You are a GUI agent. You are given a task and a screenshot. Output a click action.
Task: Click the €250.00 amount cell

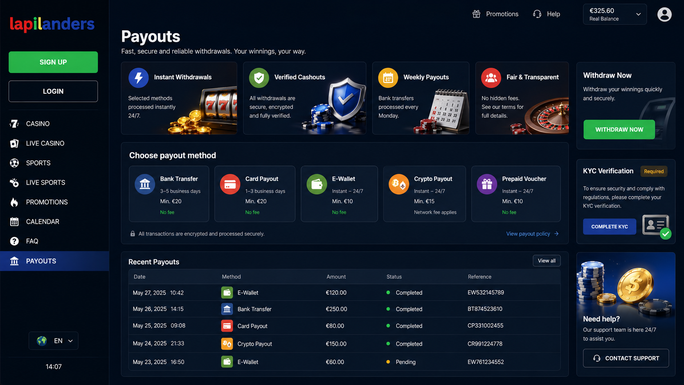tap(336, 309)
